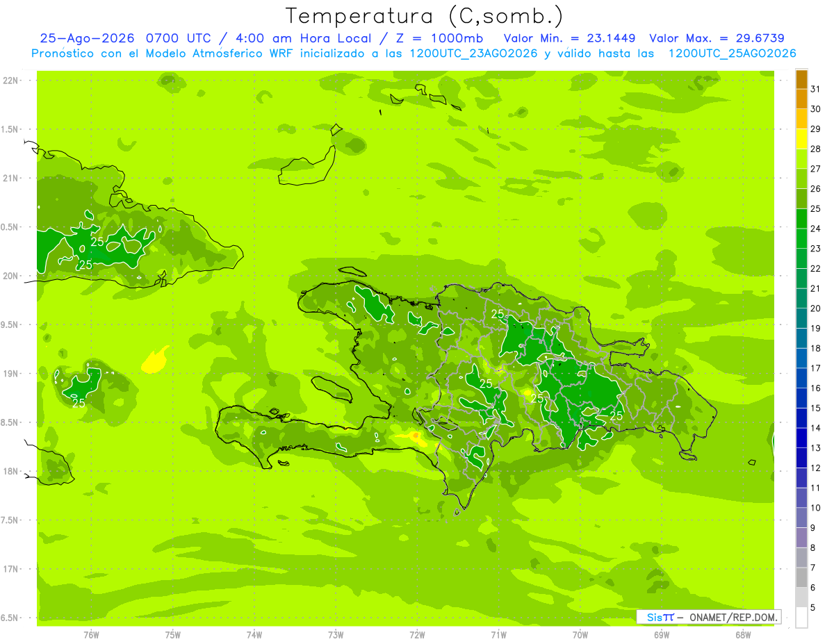Viewport: 834px width, 644px height.
Task: Click the "20N" latitude axis label
Action: coord(11,276)
